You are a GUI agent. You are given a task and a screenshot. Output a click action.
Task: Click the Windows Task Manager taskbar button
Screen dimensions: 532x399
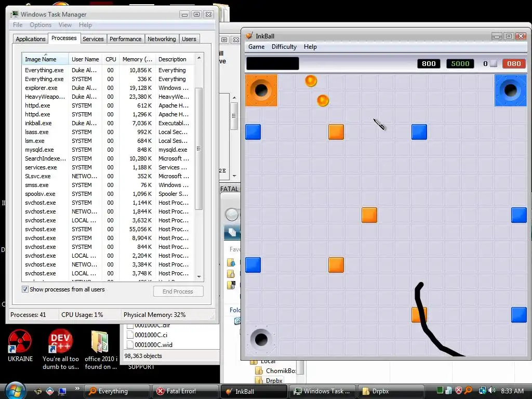coord(322,391)
